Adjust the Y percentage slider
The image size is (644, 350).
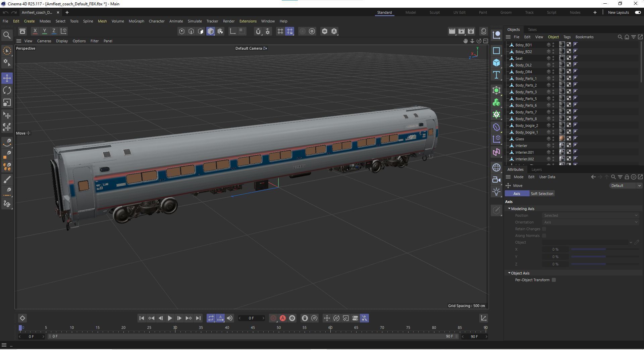605,257
